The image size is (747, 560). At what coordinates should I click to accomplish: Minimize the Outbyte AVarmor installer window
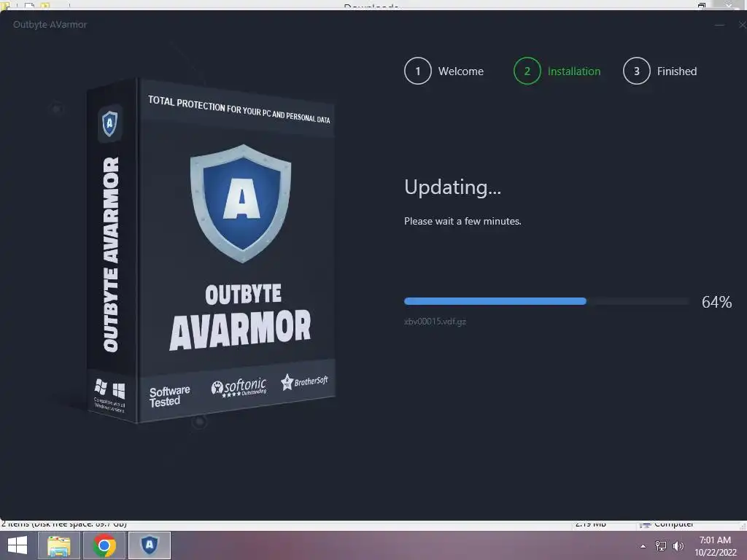[x=719, y=25]
